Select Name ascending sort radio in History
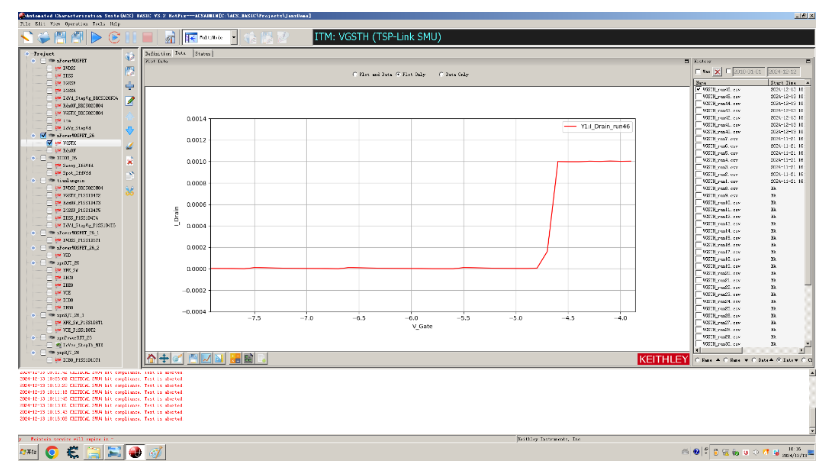The width and height of the screenshot is (824, 462). (x=698, y=361)
